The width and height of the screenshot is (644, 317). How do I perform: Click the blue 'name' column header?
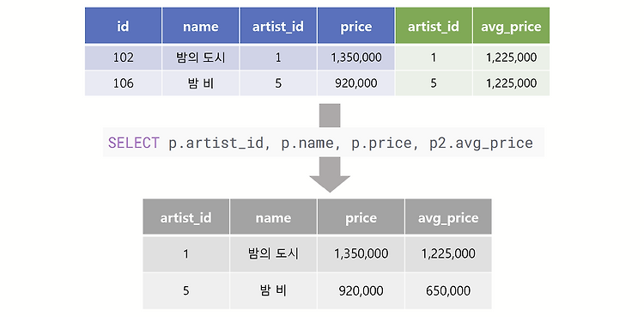[x=200, y=26]
